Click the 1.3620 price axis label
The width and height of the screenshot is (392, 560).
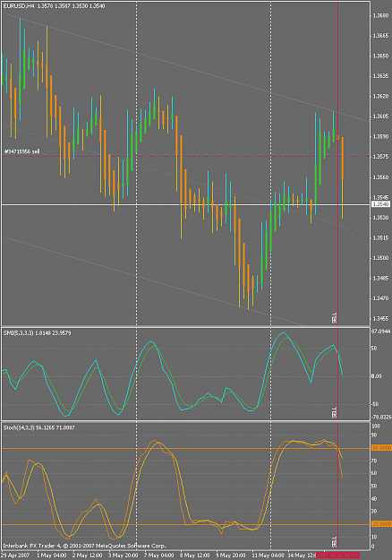(x=380, y=96)
